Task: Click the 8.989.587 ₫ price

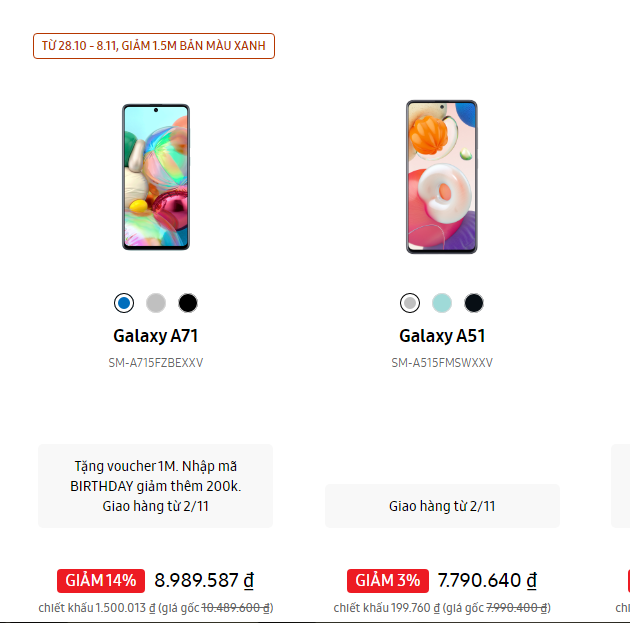Action: click(x=204, y=580)
